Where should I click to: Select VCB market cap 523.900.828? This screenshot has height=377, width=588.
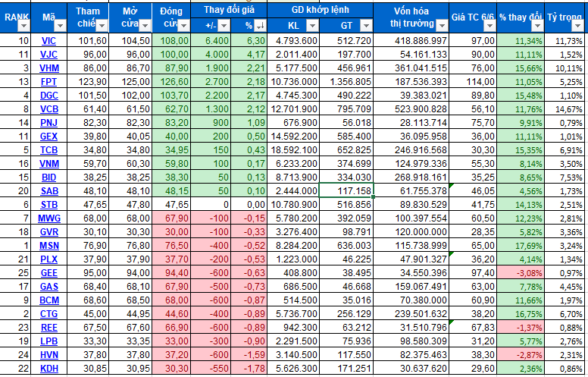click(411, 109)
